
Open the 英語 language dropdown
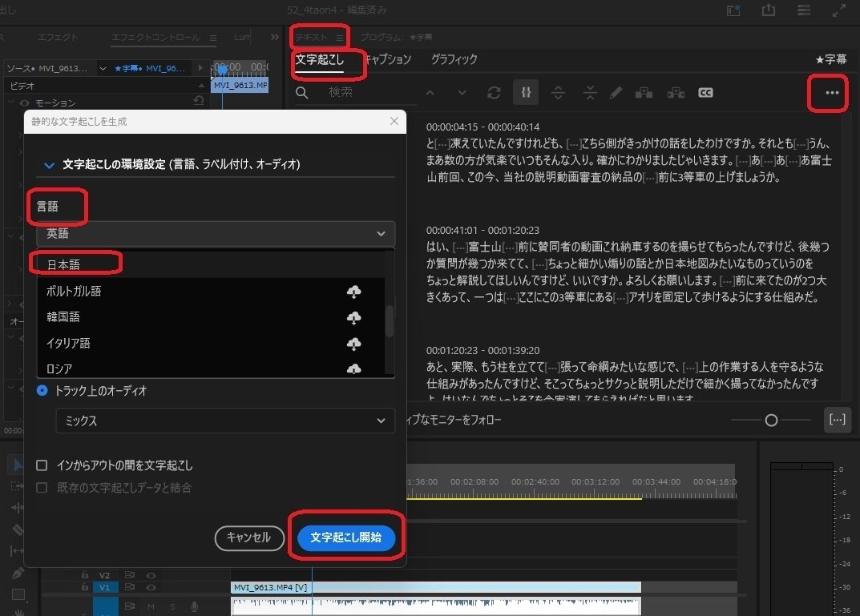click(x=216, y=234)
